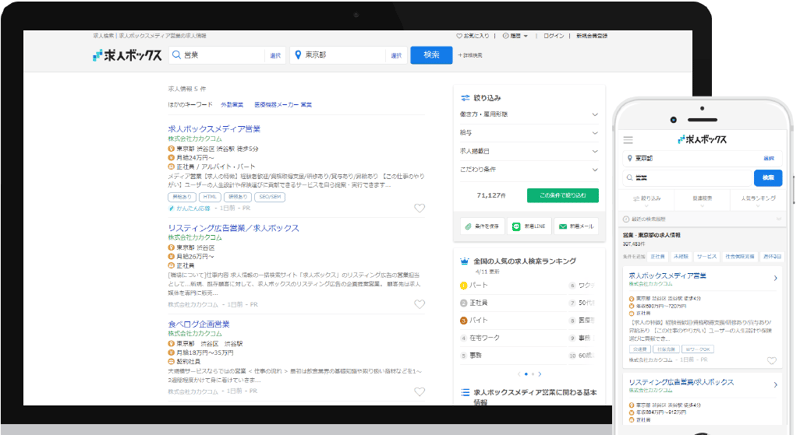Open the phone リスティング広告営業/求人ボックス job title
800x435 pixels.
coord(681,382)
